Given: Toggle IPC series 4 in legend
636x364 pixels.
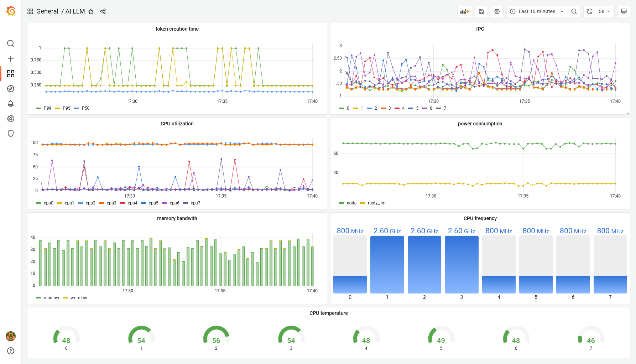Looking at the screenshot, I should click(403, 108).
